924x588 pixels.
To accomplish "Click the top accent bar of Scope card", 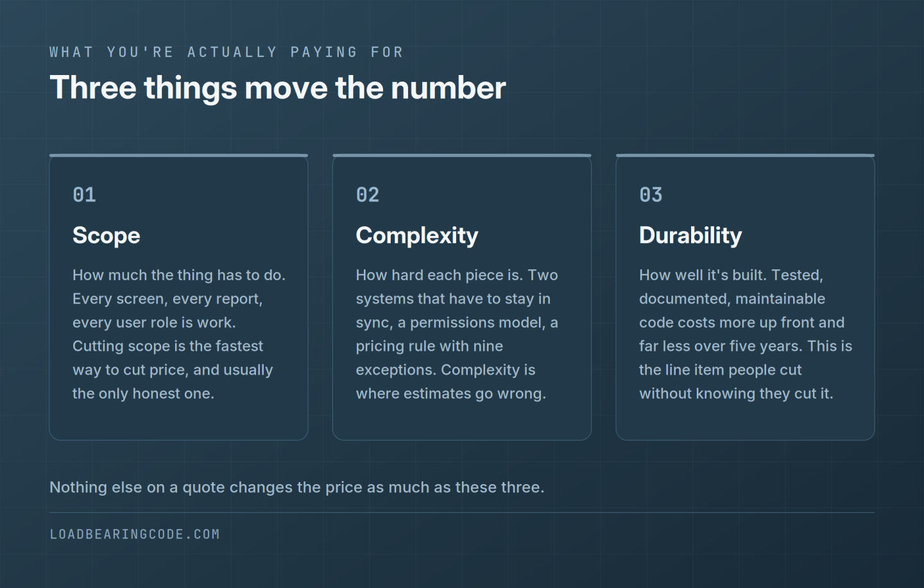I will [x=179, y=155].
